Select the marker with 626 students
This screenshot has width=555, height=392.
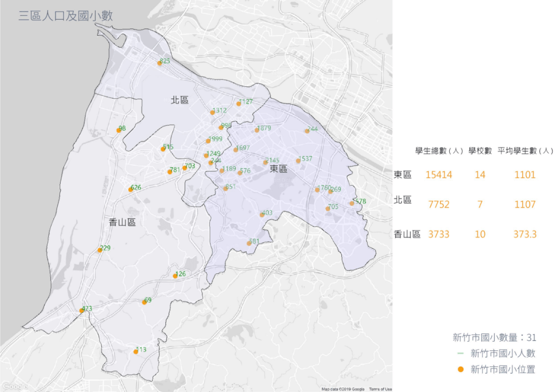[x=131, y=189]
